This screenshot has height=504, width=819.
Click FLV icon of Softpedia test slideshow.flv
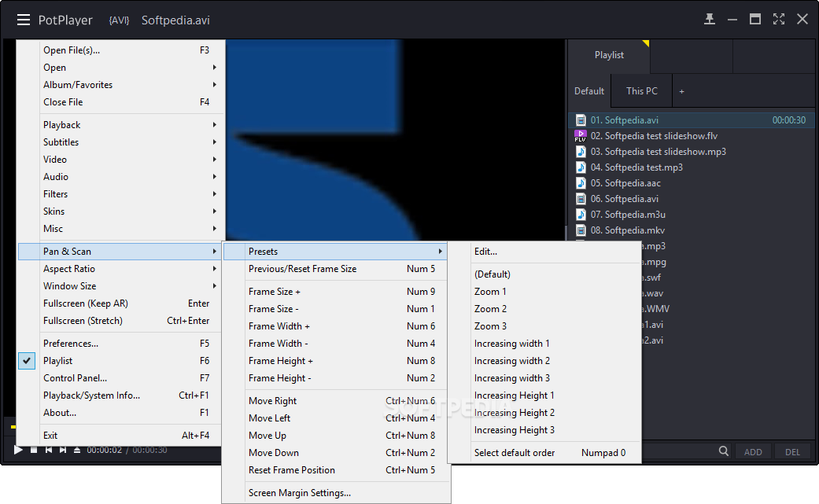(x=581, y=136)
